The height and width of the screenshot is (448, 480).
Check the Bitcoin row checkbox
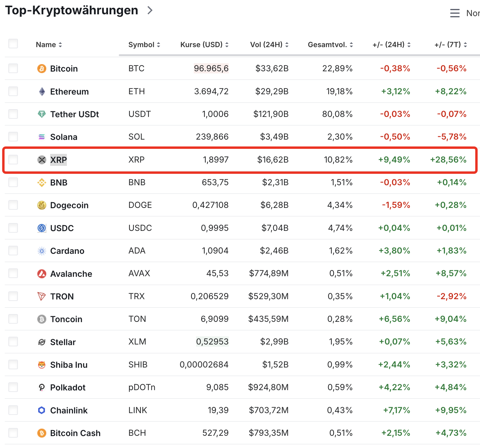[x=13, y=68]
